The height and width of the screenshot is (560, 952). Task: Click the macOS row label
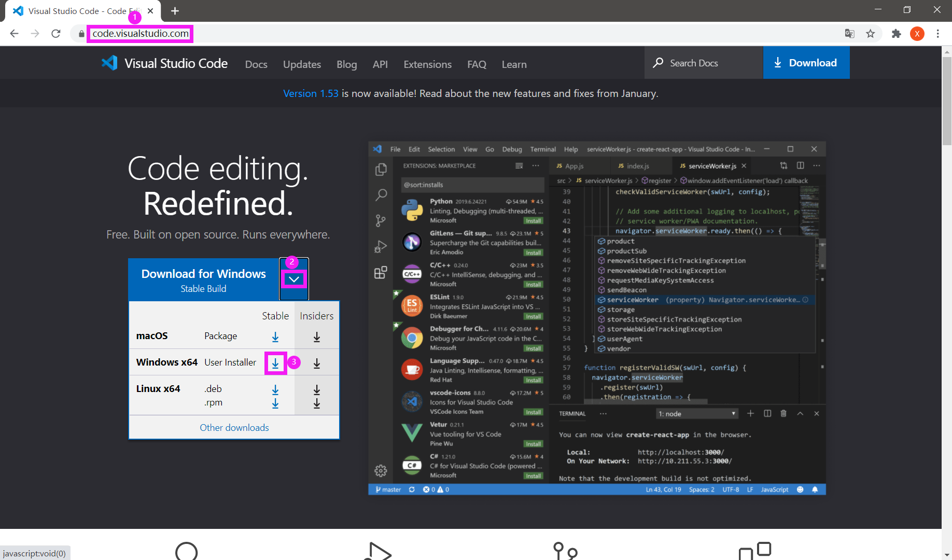[152, 336]
